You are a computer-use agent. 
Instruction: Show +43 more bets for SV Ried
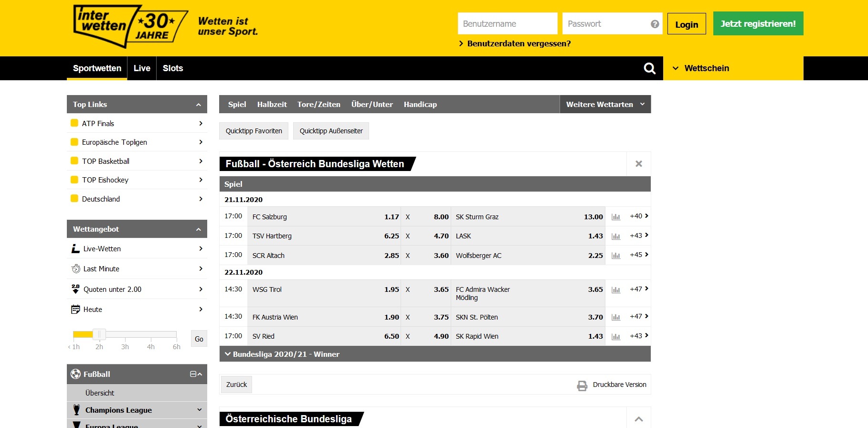(x=639, y=336)
